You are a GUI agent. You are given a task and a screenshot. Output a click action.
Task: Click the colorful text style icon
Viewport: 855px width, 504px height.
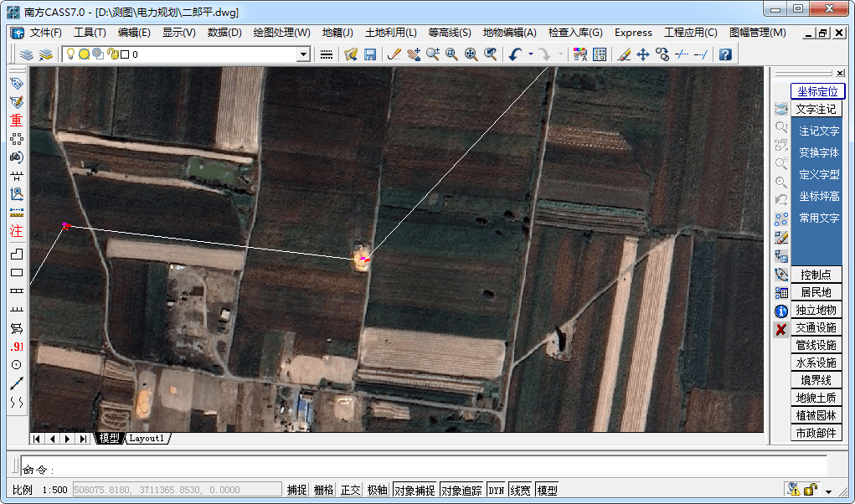click(580, 54)
